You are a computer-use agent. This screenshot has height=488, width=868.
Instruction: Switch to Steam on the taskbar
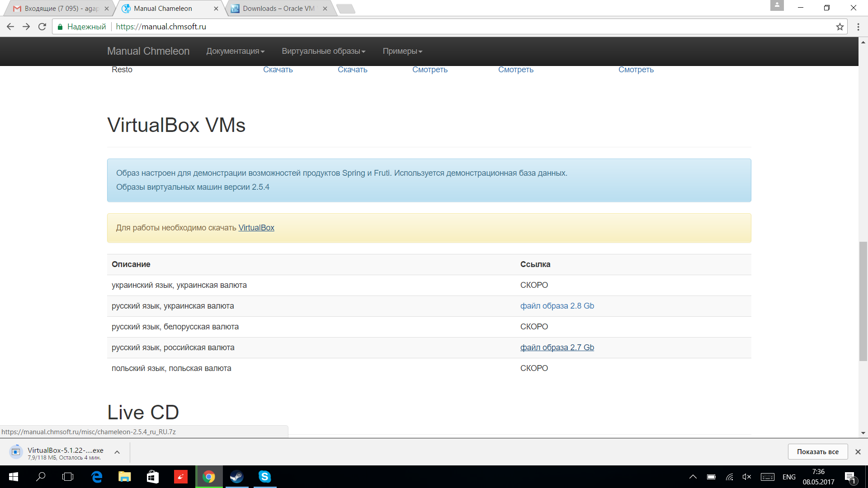tap(236, 477)
